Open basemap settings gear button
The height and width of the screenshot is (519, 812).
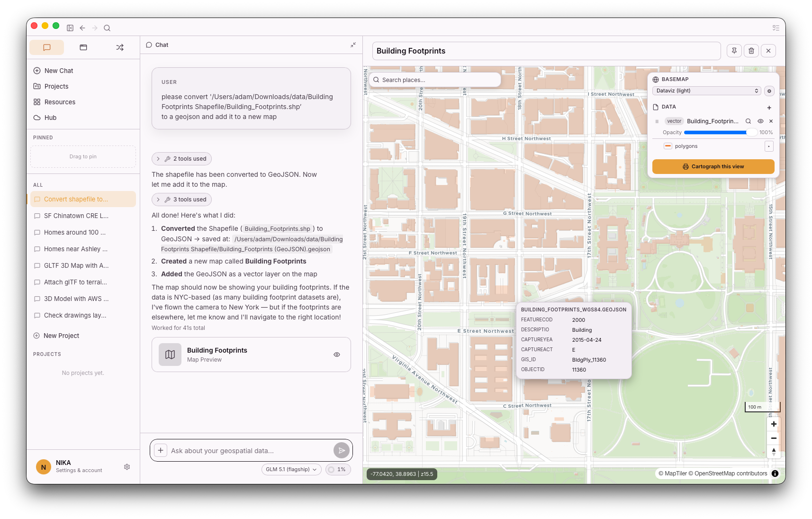tap(769, 91)
